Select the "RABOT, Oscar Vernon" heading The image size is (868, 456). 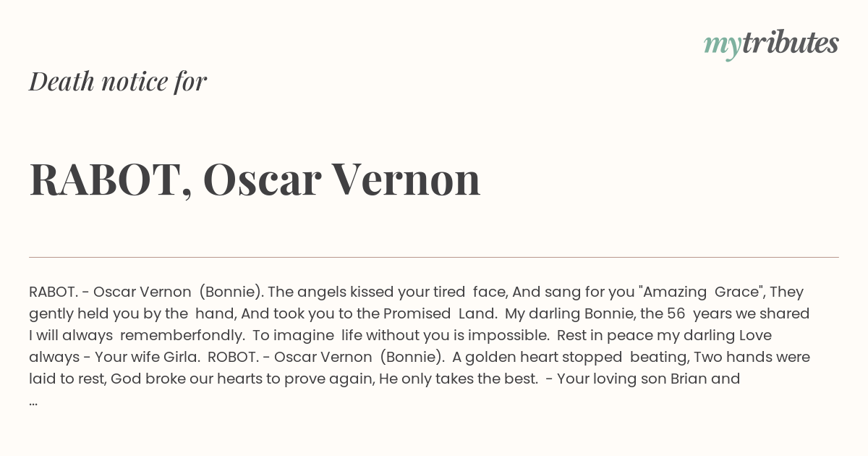click(x=255, y=179)
